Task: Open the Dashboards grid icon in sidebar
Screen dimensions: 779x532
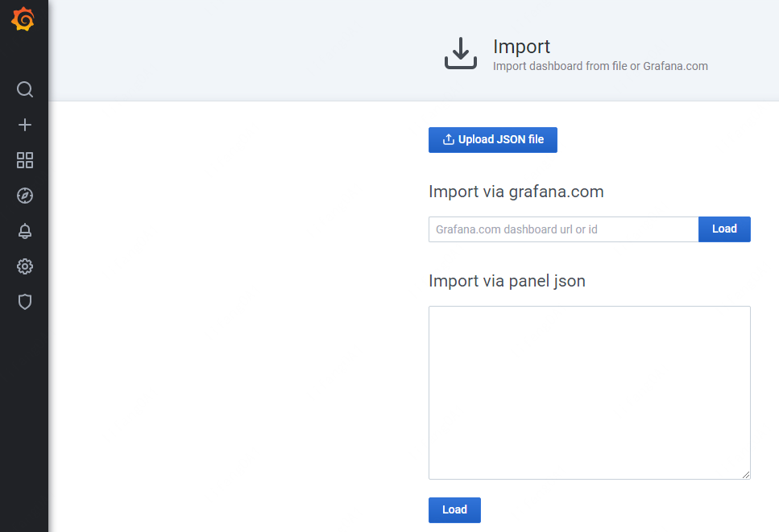Action: click(x=24, y=160)
